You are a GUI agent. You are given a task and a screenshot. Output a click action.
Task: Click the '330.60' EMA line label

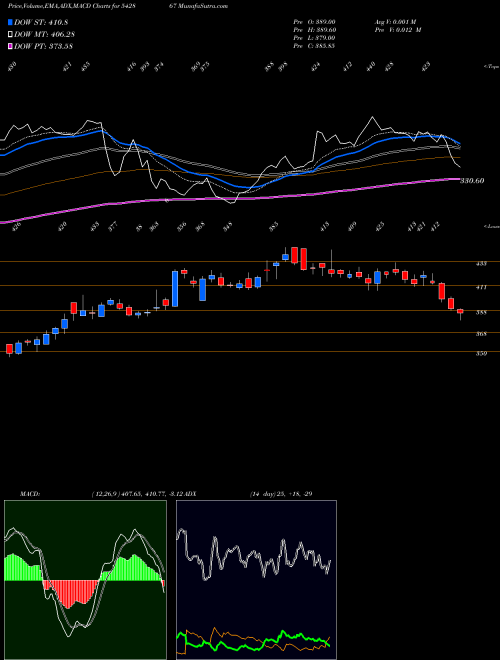[472, 181]
